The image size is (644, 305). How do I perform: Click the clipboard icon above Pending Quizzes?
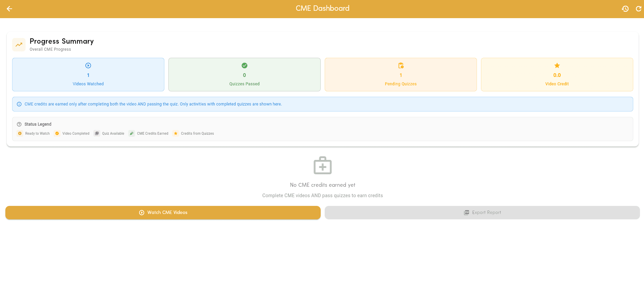(x=401, y=66)
